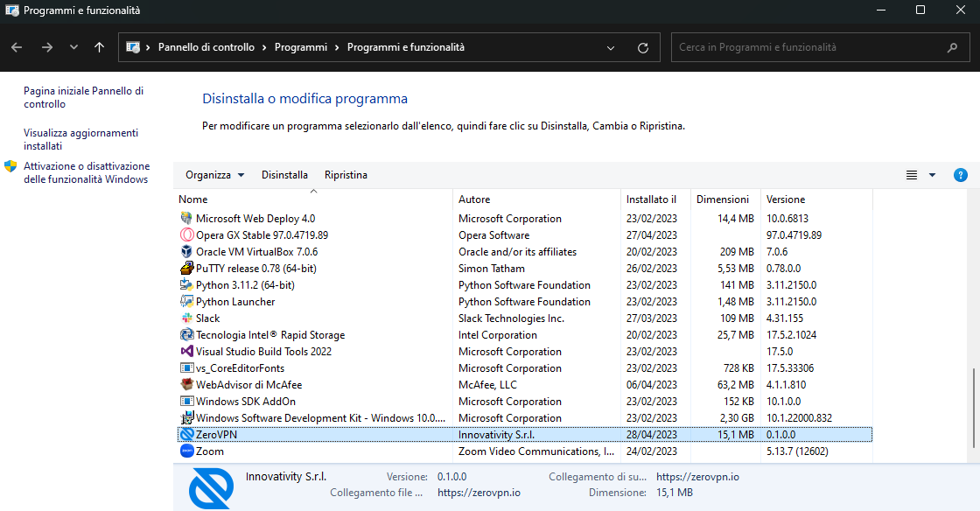Viewport: 980px width, 511px height.
Task: Sort by the Dimensioni column header
Action: click(725, 199)
